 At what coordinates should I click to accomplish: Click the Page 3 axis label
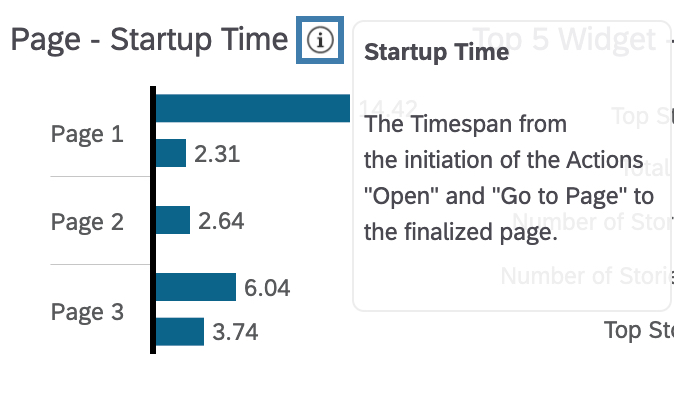click(x=87, y=312)
